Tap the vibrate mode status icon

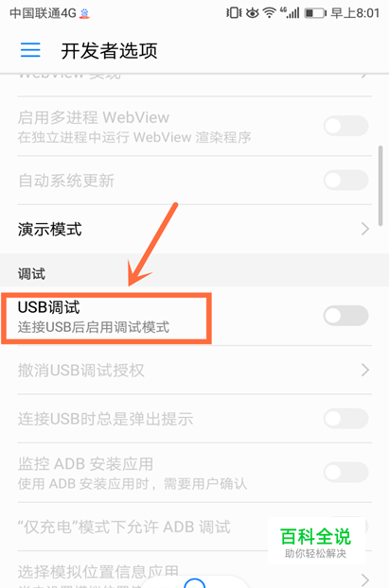click(x=234, y=13)
